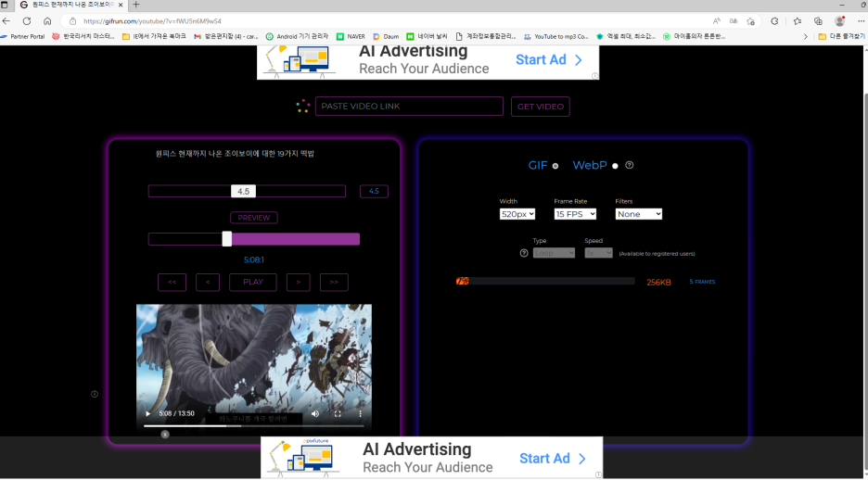Mute the video with the speaker icon
The height and width of the screenshot is (480, 868).
coord(315,413)
